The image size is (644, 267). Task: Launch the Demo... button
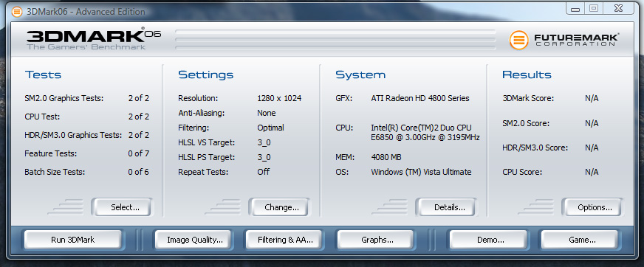488,240
